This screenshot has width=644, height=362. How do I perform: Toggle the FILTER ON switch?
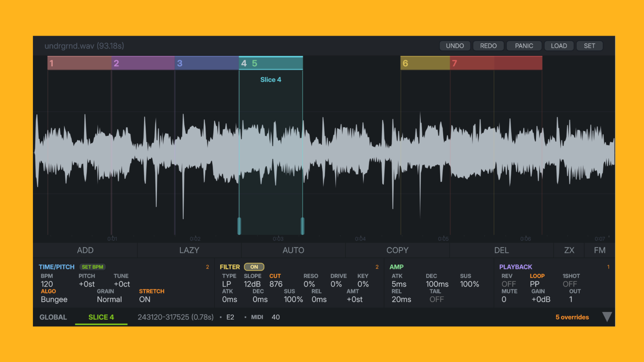point(254,267)
